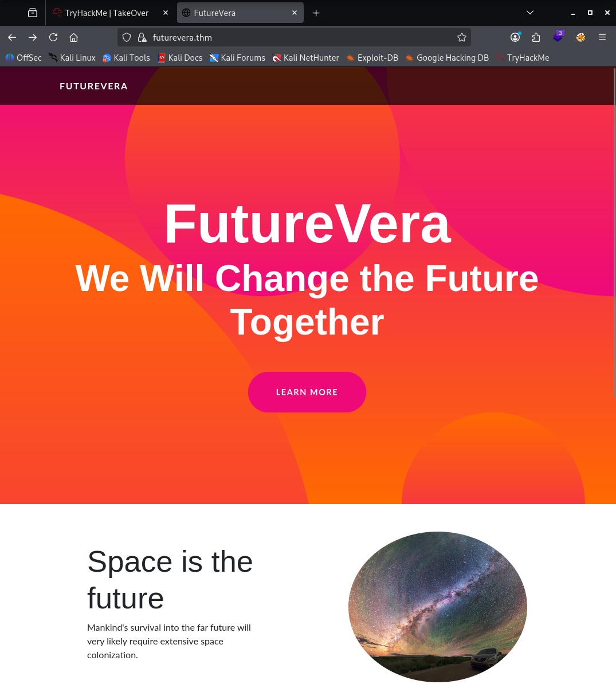Open the Kali Tools bookmark
The width and height of the screenshot is (616, 688).
[x=126, y=58]
